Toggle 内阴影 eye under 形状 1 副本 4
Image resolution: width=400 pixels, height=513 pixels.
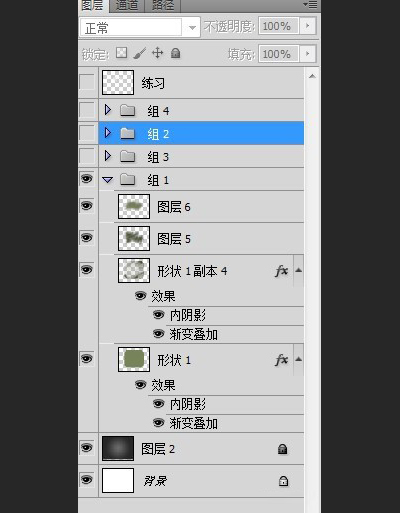pyautogui.click(x=158, y=314)
